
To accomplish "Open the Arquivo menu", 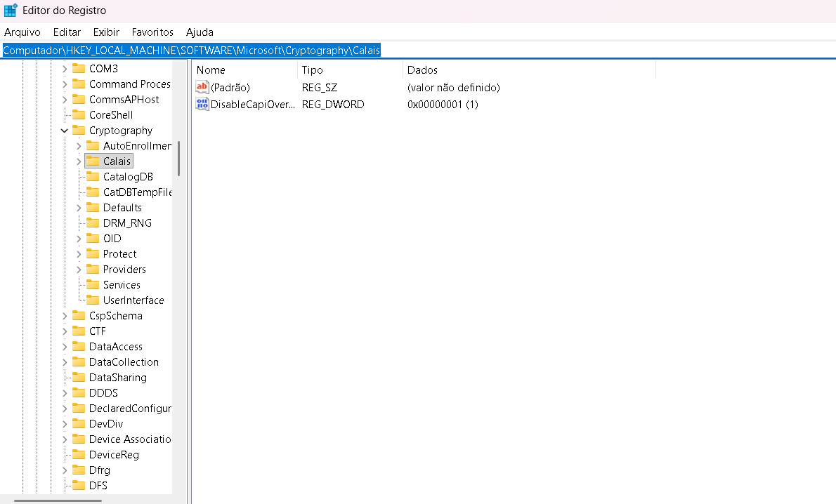I will pyautogui.click(x=22, y=32).
